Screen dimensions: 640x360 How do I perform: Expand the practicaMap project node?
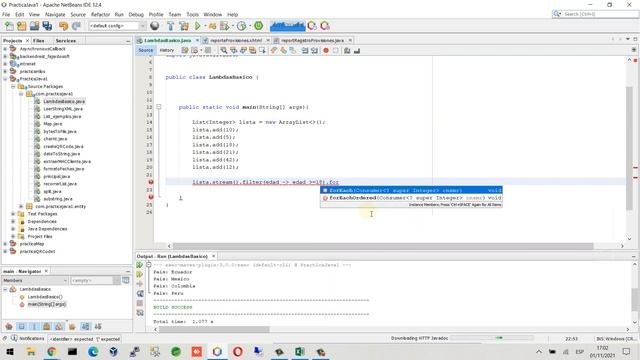(5, 244)
